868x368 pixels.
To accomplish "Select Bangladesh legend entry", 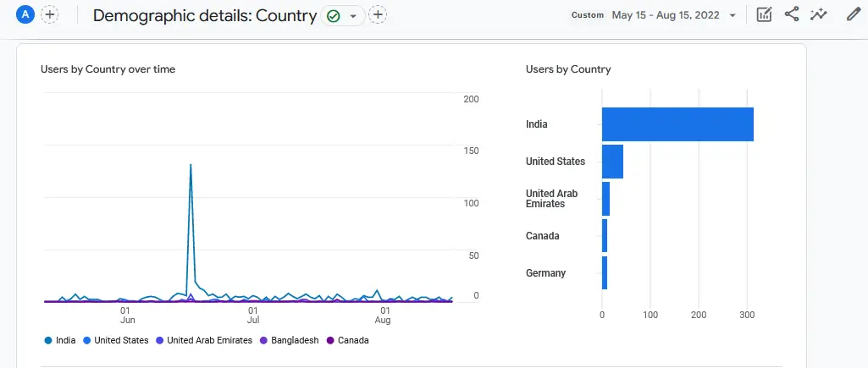I will tap(290, 340).
